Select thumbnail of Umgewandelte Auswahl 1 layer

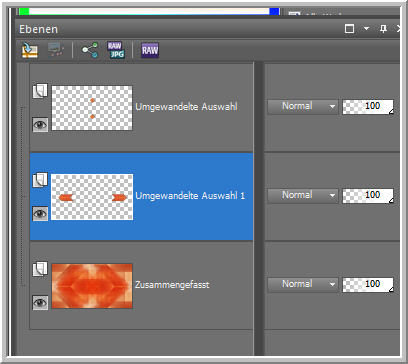point(92,197)
